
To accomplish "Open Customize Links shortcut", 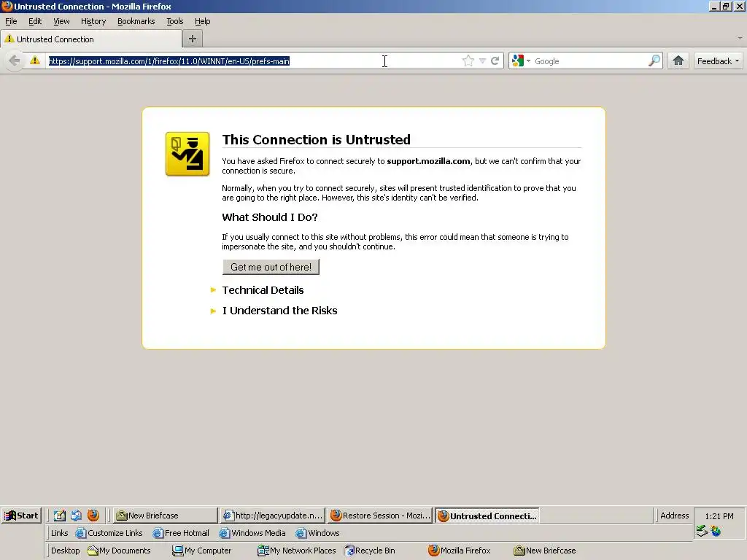I will [x=109, y=533].
